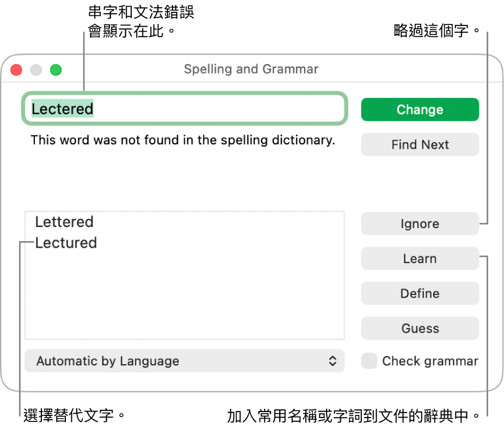The width and height of the screenshot is (504, 429).
Task: Click the "not found in the spelling dictionary" message
Action: (182, 140)
